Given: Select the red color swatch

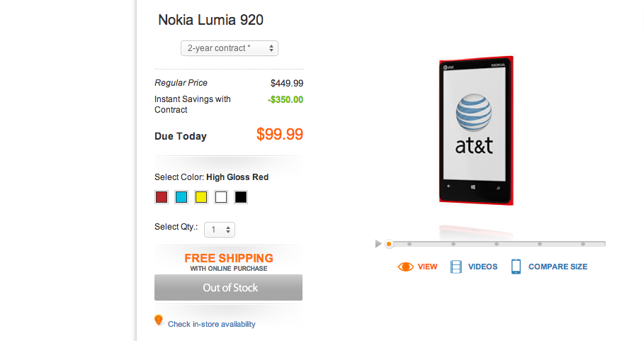Looking at the screenshot, I should [162, 197].
